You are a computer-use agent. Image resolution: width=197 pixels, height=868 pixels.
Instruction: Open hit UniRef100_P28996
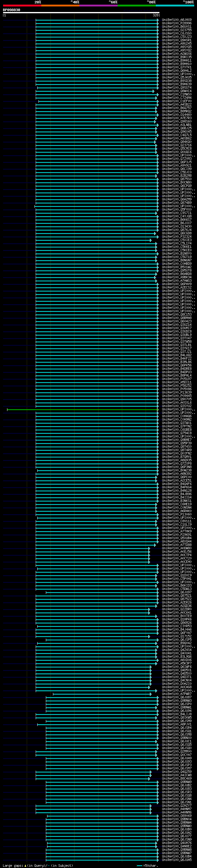tap(177, 23)
